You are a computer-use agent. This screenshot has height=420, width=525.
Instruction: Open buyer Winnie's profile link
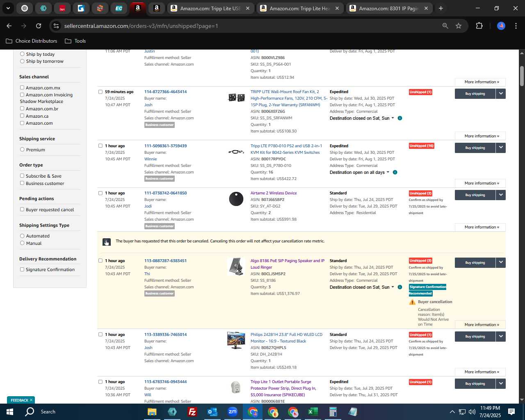(151, 159)
